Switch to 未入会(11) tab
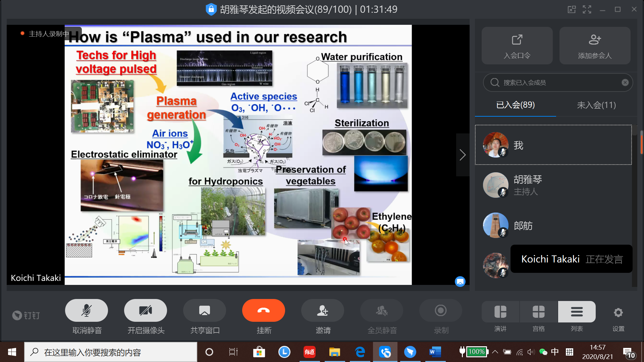This screenshot has width=644, height=362. pyautogui.click(x=596, y=105)
